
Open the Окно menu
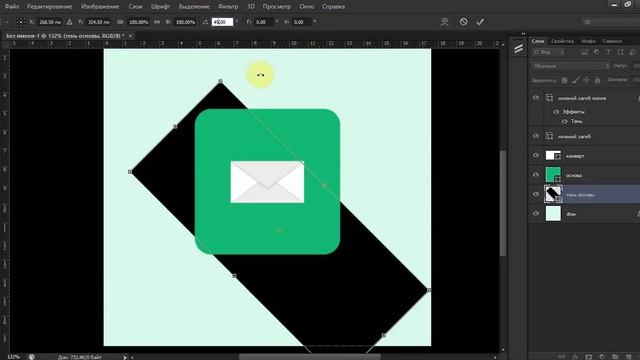(307, 7)
